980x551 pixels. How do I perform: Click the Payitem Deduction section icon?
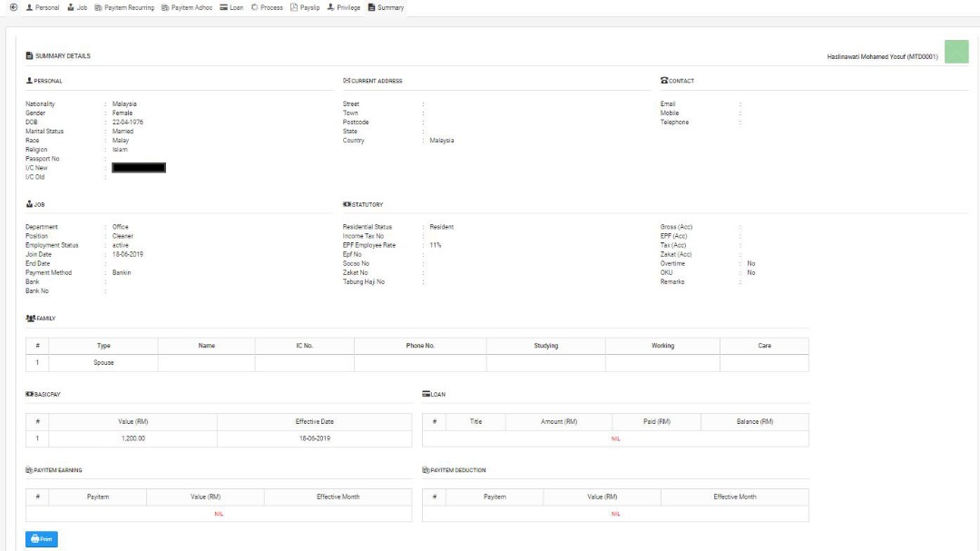[426, 469]
